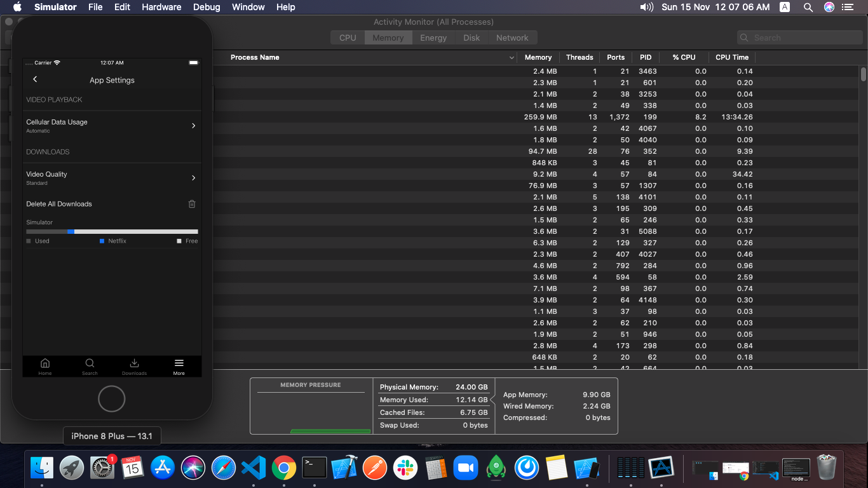Open the Hardware menu
The height and width of the screenshot is (488, 868).
161,7
